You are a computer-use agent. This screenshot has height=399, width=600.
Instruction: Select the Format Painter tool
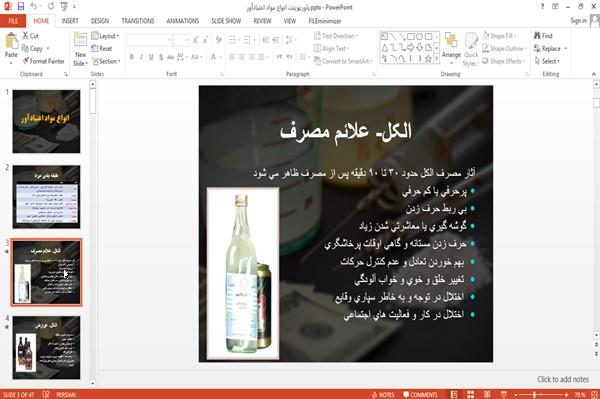pyautogui.click(x=43, y=61)
